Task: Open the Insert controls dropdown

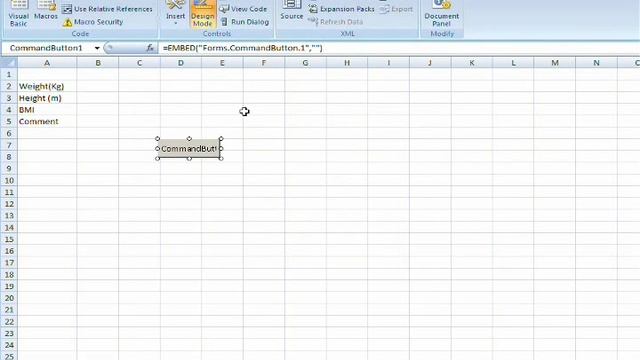Action: point(176,13)
